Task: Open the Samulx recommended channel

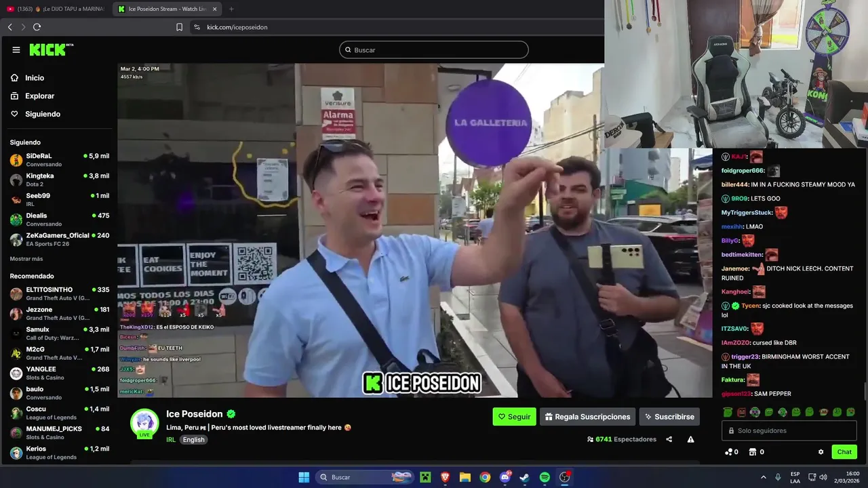Action: pos(59,333)
